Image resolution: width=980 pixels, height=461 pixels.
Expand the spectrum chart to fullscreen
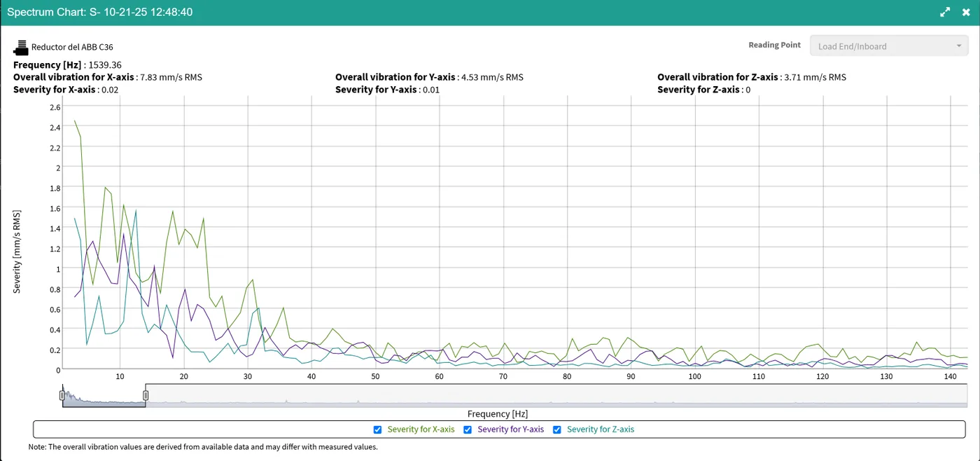click(945, 12)
